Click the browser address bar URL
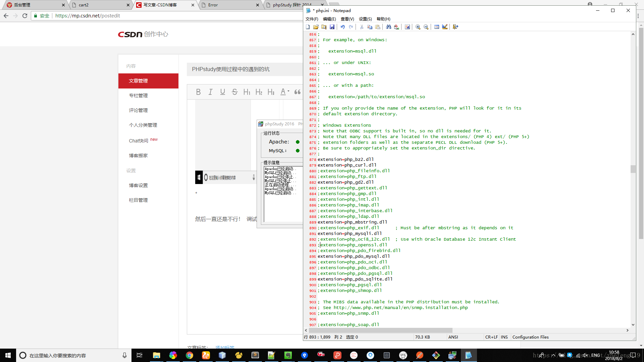This screenshot has height=362, width=644. (x=88, y=16)
